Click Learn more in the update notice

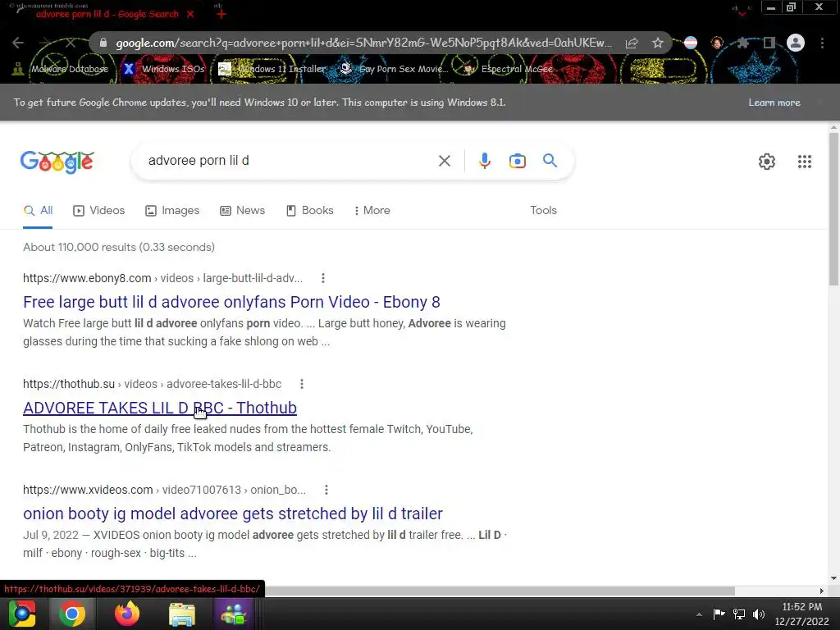(774, 103)
